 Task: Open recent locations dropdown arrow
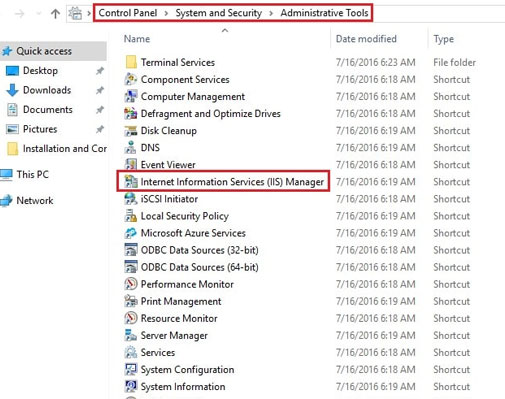pyautogui.click(x=39, y=14)
